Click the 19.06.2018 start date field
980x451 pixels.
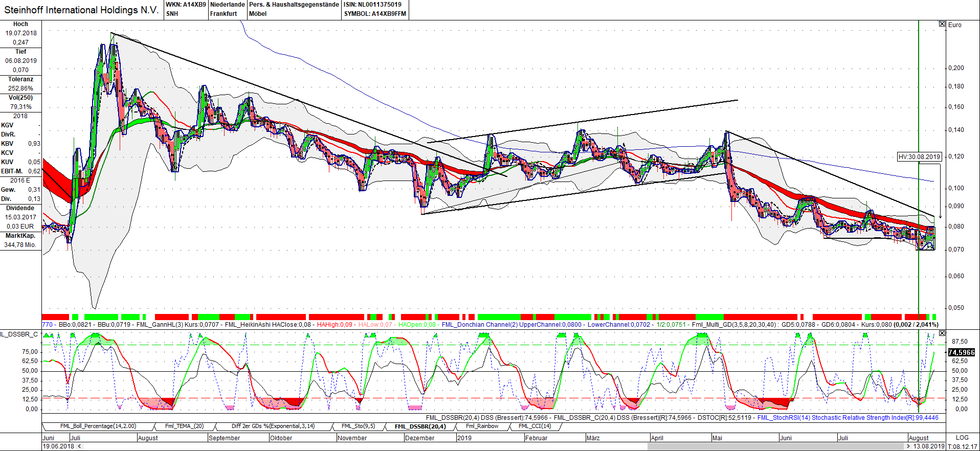click(59, 446)
